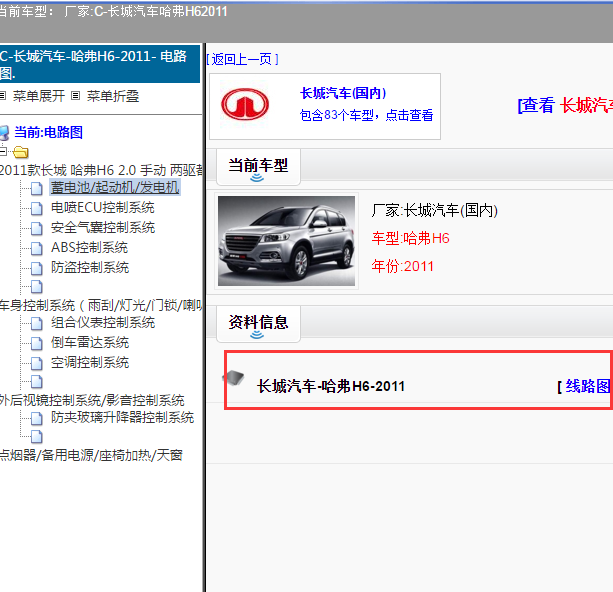
Task: Click page icon beside 防盗控制系统
Action: (37, 268)
